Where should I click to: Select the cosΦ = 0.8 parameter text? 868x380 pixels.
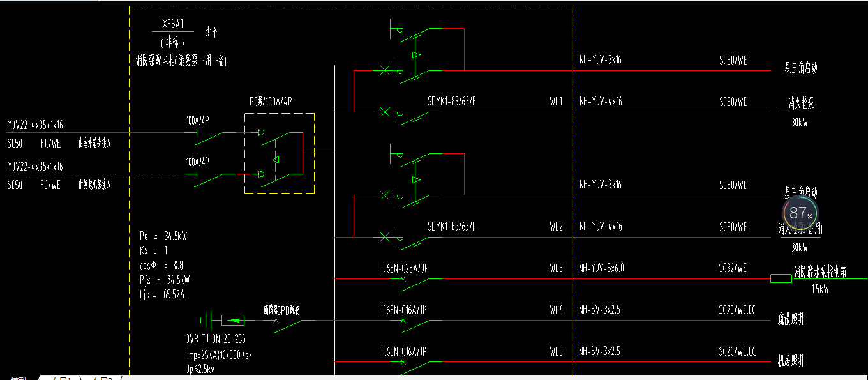(160, 265)
